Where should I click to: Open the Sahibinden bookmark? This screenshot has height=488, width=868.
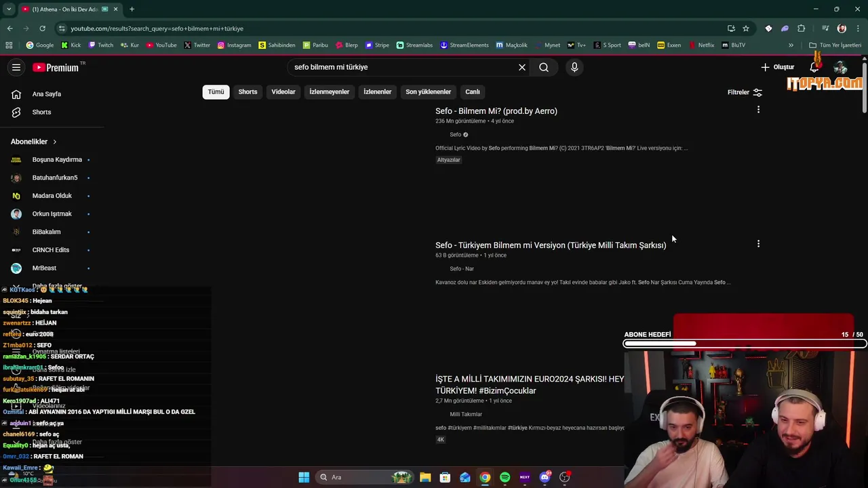[277, 45]
